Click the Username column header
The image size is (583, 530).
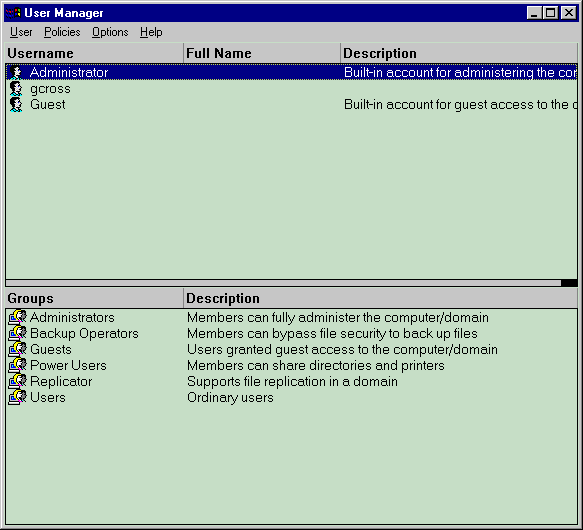pyautogui.click(x=94, y=53)
